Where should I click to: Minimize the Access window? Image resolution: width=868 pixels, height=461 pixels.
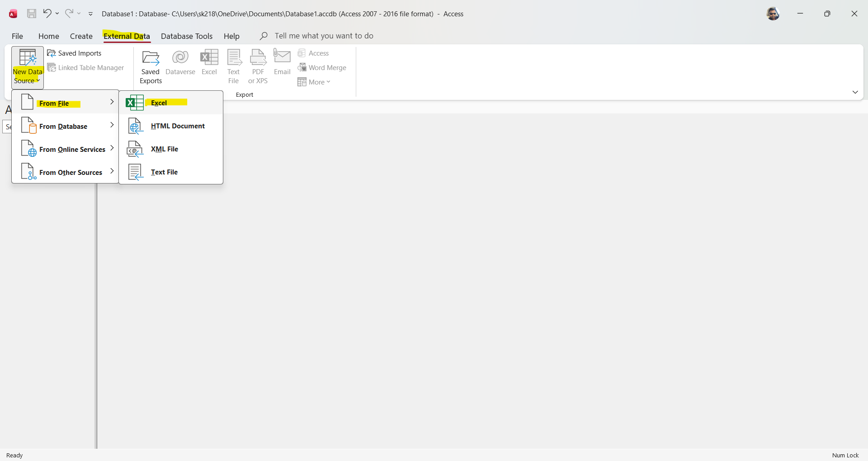point(800,14)
